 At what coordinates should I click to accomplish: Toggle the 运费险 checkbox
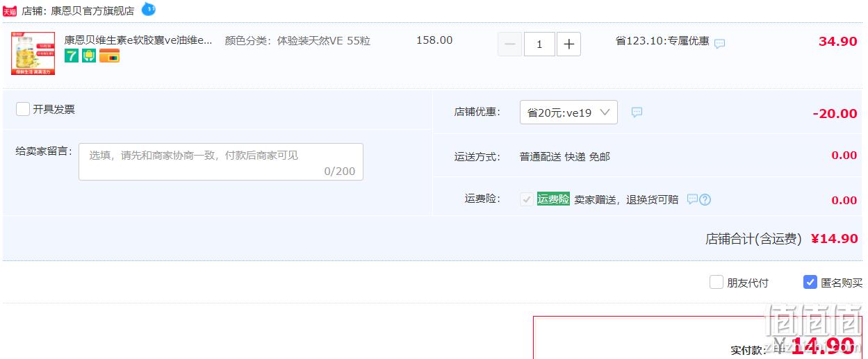click(526, 199)
